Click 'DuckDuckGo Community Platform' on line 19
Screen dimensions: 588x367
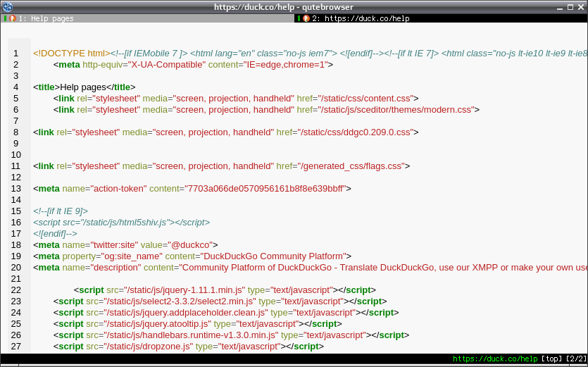tap(273, 256)
